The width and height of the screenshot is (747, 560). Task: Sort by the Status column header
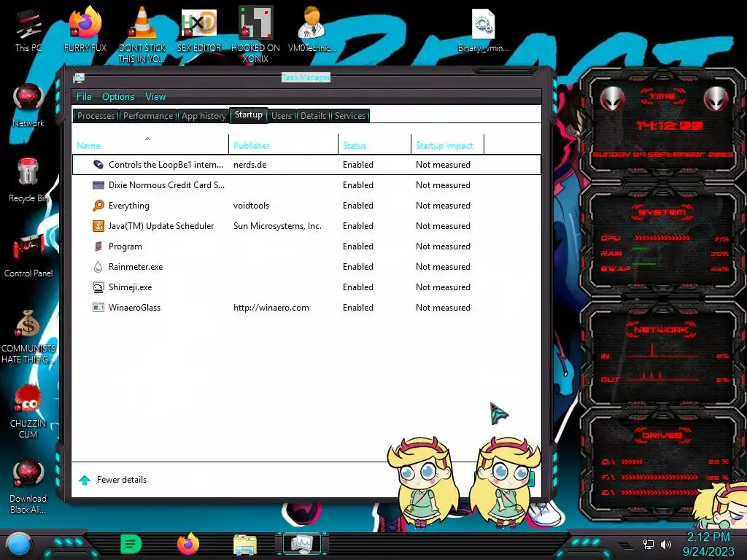[x=374, y=145]
